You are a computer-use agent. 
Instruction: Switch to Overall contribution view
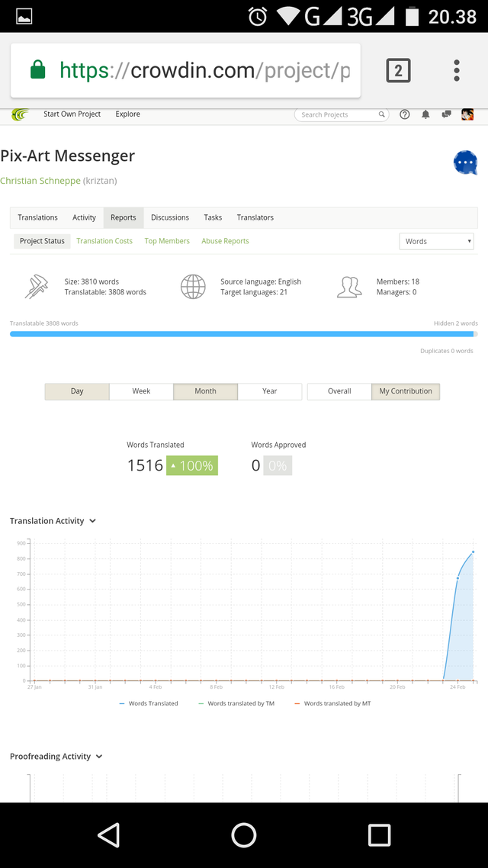(339, 391)
